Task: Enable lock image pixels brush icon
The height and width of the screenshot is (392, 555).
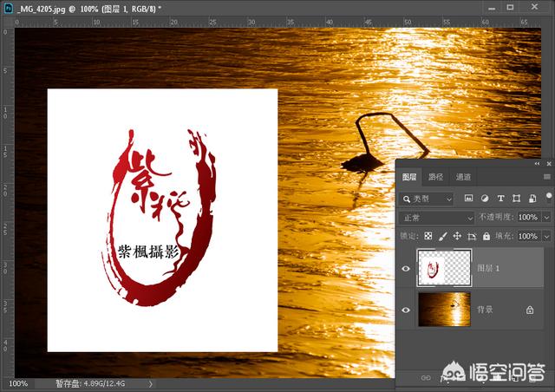Action: click(442, 236)
